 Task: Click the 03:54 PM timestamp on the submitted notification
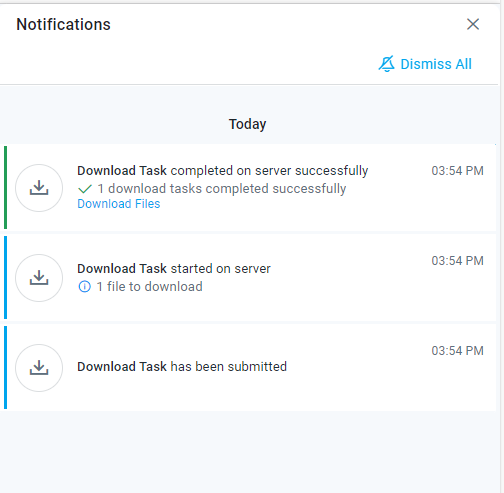(x=457, y=351)
